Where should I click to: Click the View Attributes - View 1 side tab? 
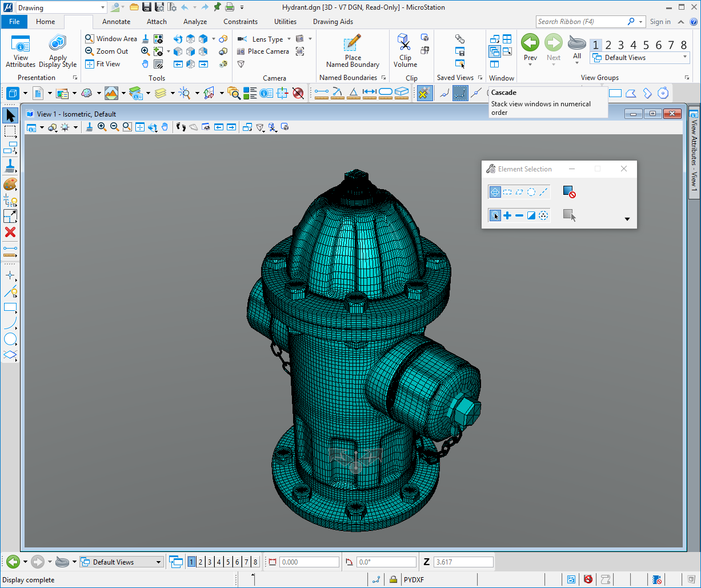pyautogui.click(x=694, y=154)
